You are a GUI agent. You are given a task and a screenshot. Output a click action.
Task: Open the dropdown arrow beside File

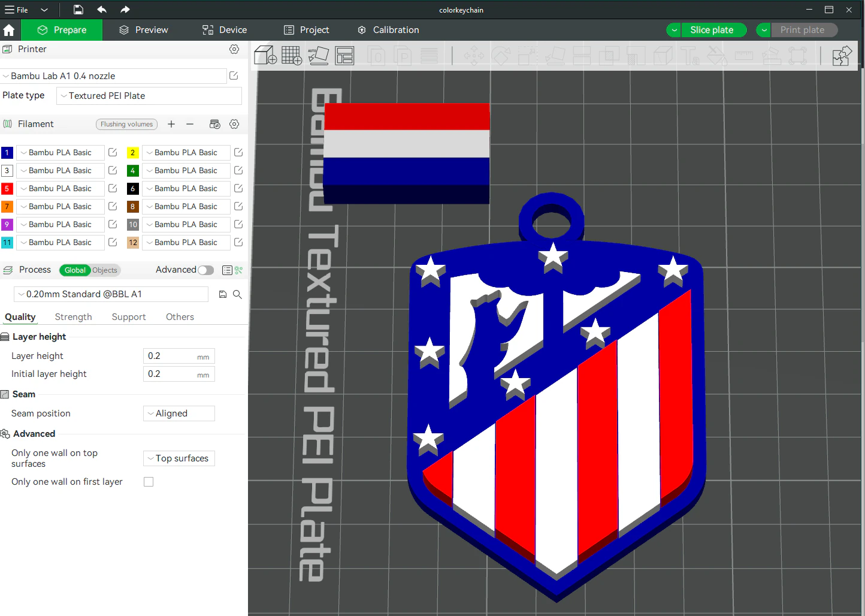44,10
